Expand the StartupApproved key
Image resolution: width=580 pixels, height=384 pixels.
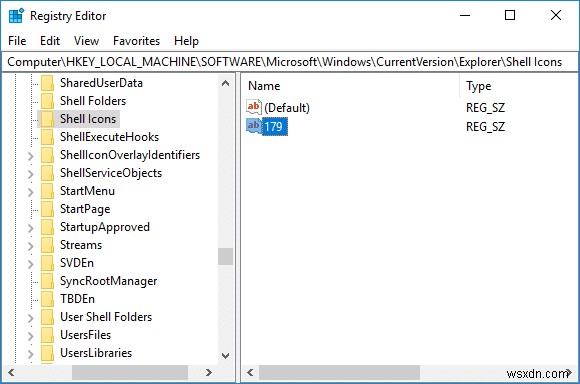31,228
